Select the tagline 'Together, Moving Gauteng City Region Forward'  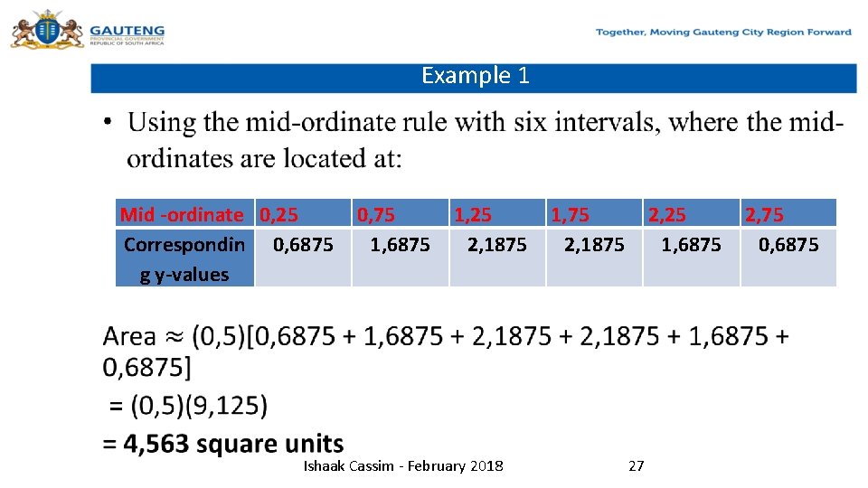click(x=723, y=33)
